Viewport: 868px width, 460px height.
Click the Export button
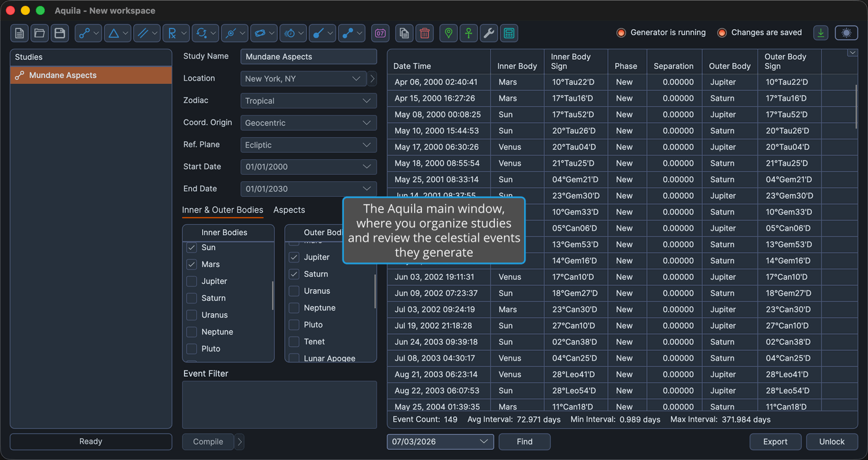click(776, 442)
